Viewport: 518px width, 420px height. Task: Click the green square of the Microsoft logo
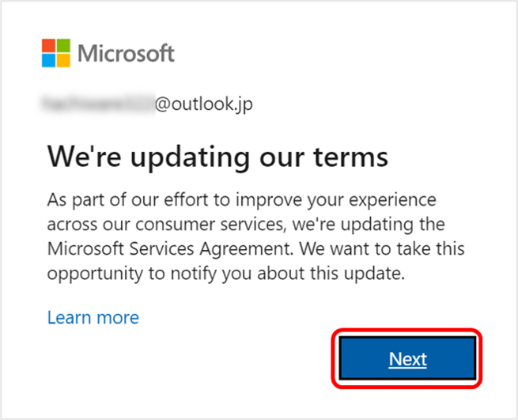(x=62, y=47)
